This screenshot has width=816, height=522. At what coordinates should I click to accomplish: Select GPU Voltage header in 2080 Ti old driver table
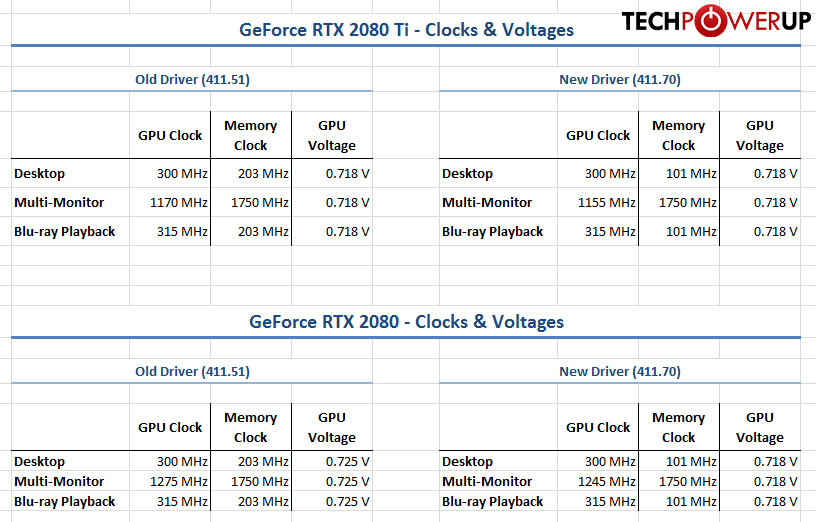332,135
